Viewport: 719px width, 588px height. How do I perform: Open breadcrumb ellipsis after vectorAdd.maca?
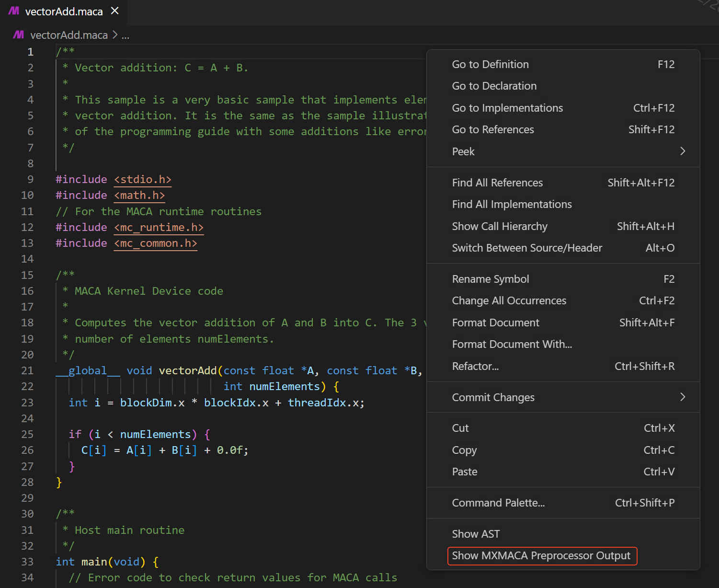coord(126,35)
